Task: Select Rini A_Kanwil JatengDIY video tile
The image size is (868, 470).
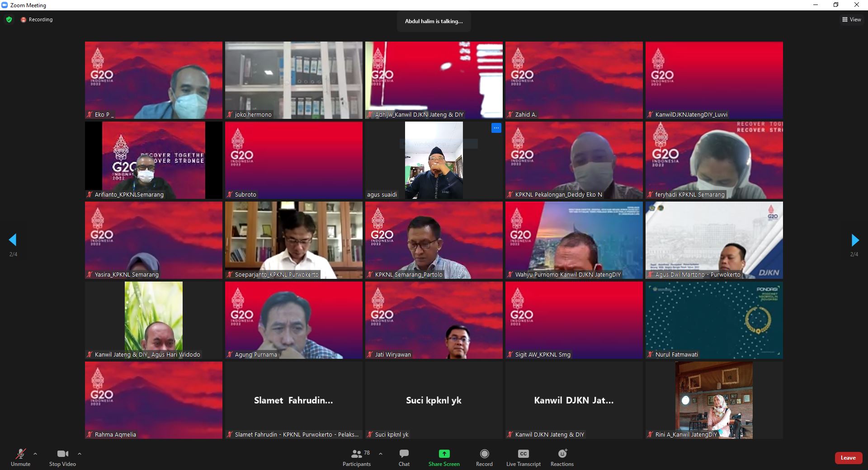Action: point(714,400)
